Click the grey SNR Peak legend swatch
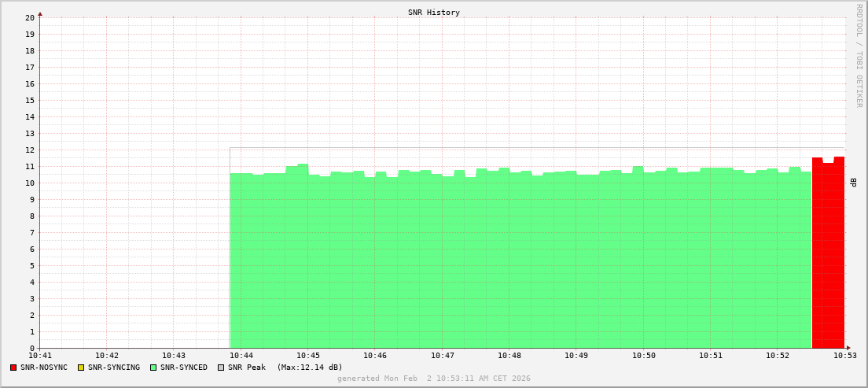The width and height of the screenshot is (868, 388). pyautogui.click(x=221, y=368)
